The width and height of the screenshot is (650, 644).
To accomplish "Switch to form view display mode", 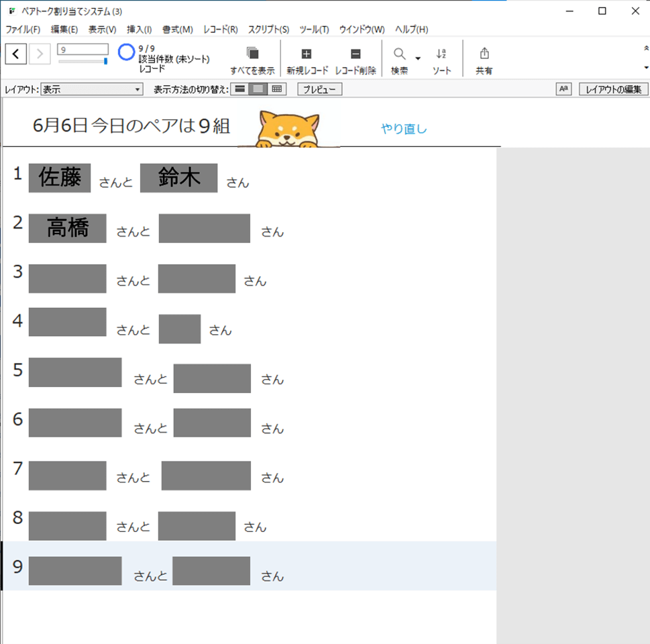I will (x=239, y=89).
